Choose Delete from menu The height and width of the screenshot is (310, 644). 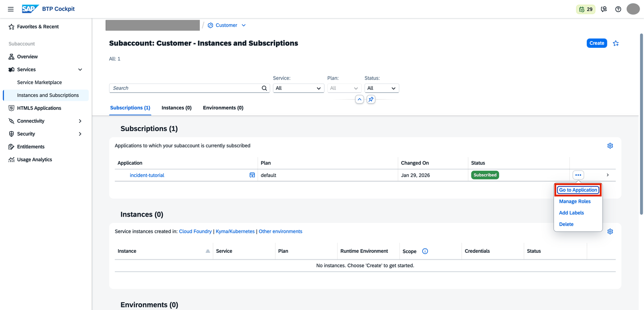pos(566,224)
